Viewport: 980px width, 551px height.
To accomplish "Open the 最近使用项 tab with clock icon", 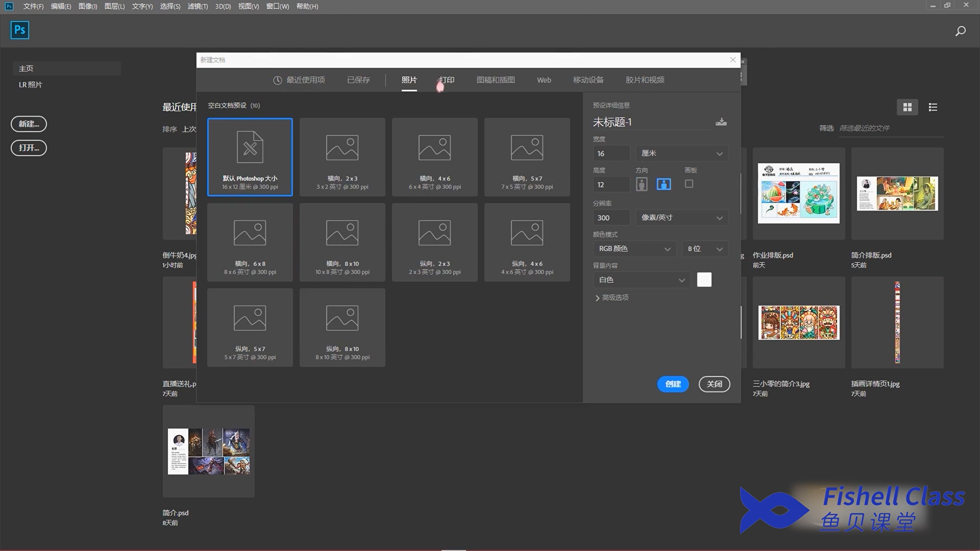I will coord(299,80).
